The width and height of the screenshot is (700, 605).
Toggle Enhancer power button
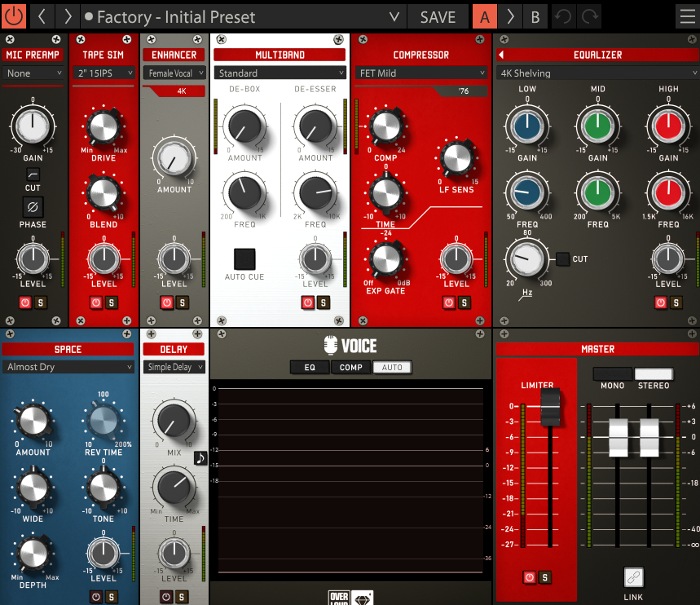tap(167, 302)
